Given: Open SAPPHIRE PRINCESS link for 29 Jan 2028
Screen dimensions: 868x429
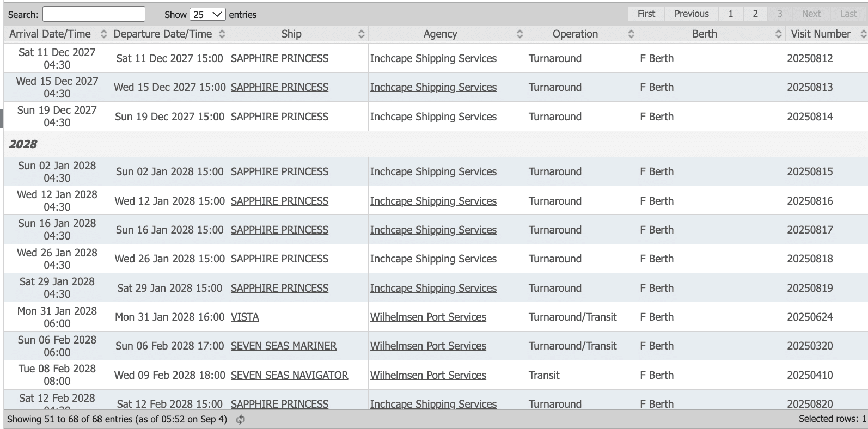Looking at the screenshot, I should (x=279, y=288).
